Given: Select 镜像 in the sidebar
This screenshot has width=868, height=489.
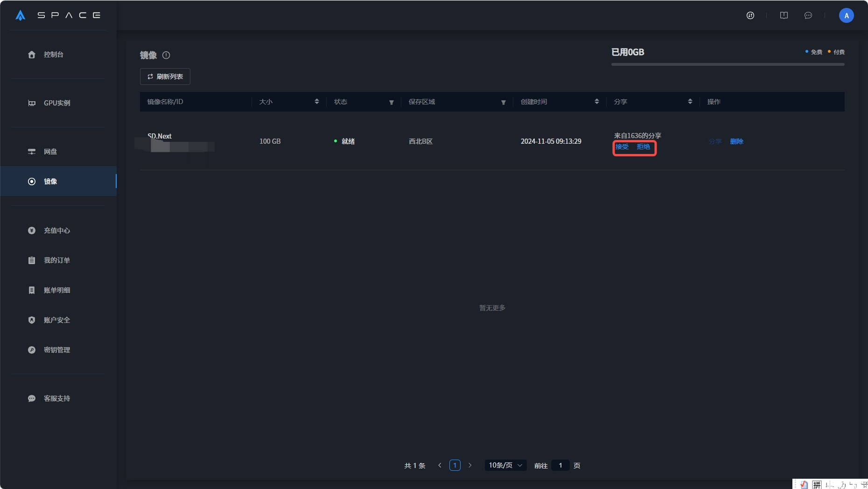Looking at the screenshot, I should click(58, 182).
